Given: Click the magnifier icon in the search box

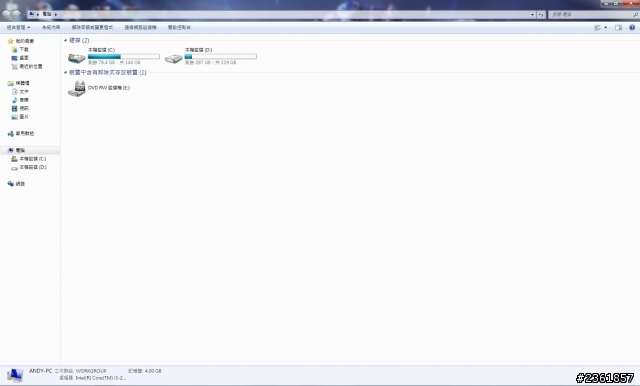Looking at the screenshot, I should coord(635,15).
